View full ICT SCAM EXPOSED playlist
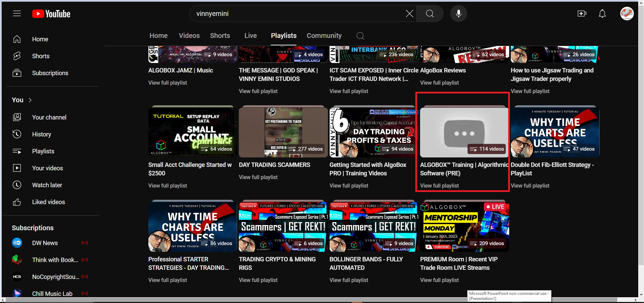This screenshot has height=303, width=644. pos(349,91)
